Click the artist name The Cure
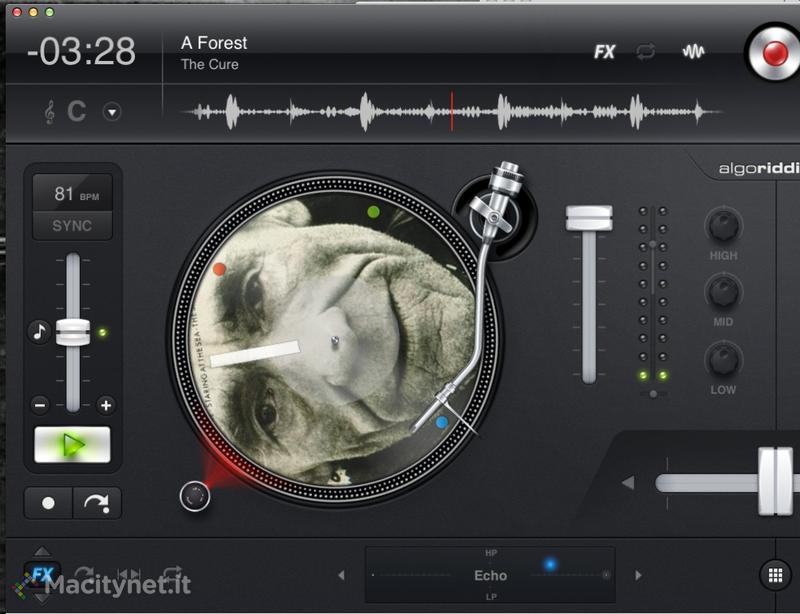This screenshot has width=800, height=614. coord(210,64)
